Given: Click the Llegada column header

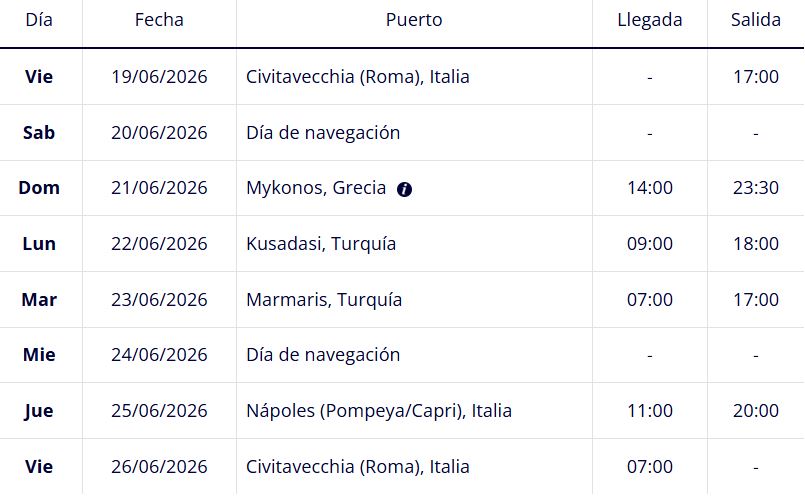Looking at the screenshot, I should [x=649, y=20].
